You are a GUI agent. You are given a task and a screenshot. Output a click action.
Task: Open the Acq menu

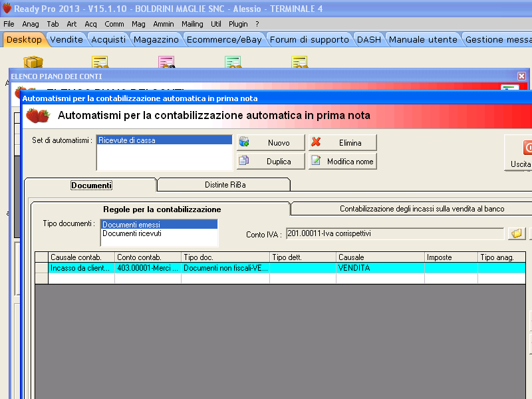pos(90,24)
